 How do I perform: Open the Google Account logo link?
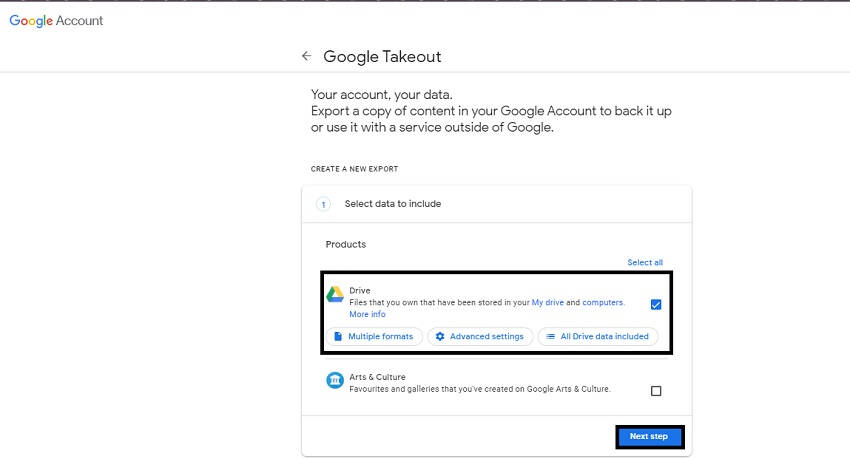point(56,21)
